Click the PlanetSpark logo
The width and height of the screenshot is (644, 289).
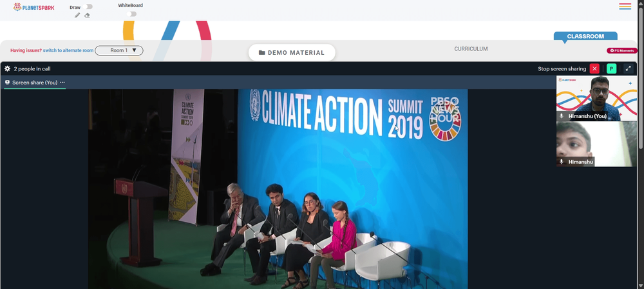pyautogui.click(x=33, y=7)
